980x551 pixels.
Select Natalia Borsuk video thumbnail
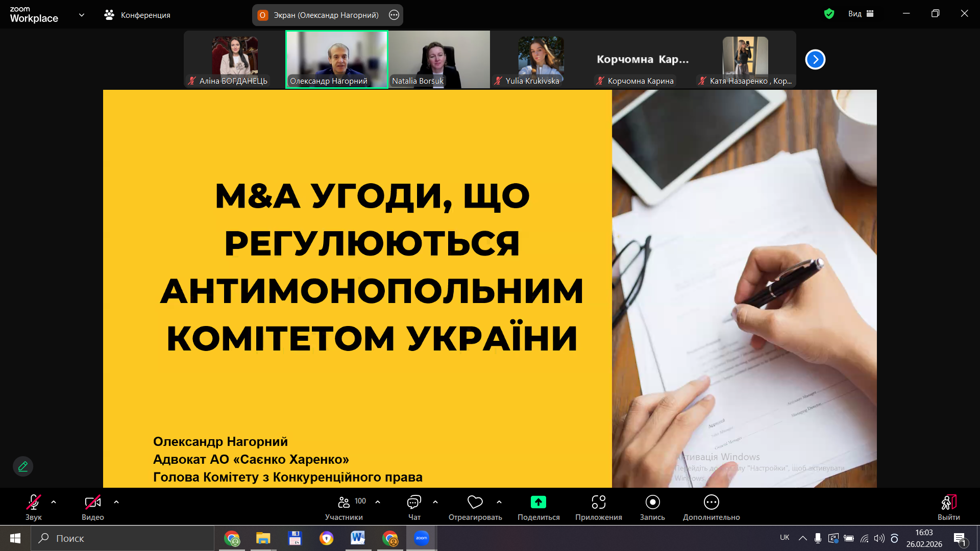[439, 59]
